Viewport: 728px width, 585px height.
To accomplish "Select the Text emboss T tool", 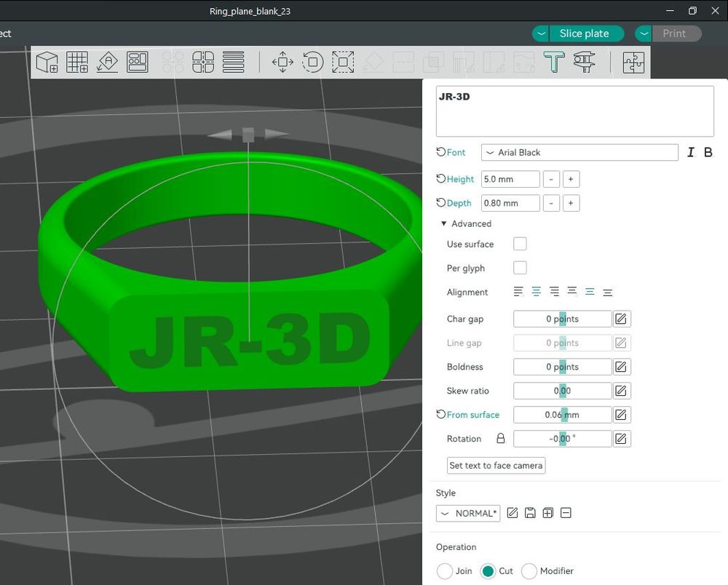I will tap(554, 62).
